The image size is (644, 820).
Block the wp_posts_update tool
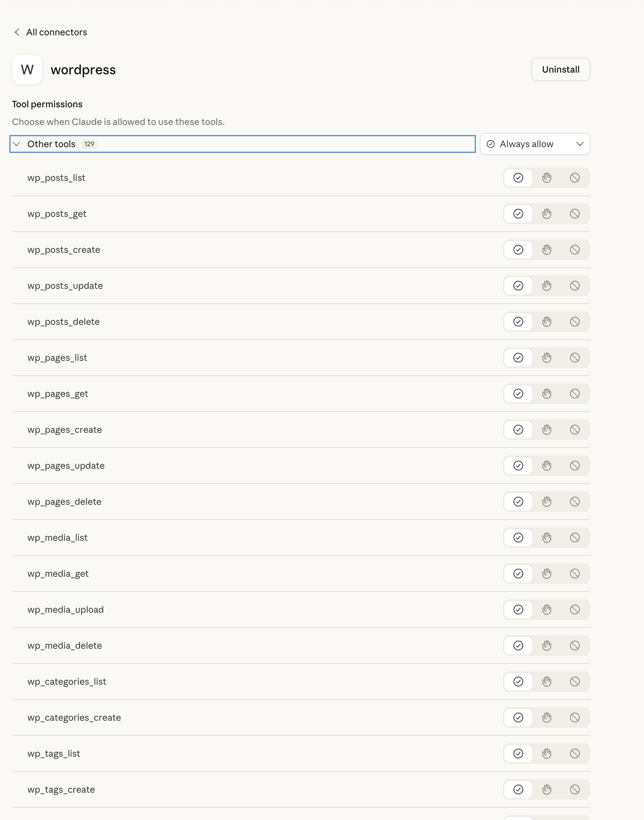point(575,285)
